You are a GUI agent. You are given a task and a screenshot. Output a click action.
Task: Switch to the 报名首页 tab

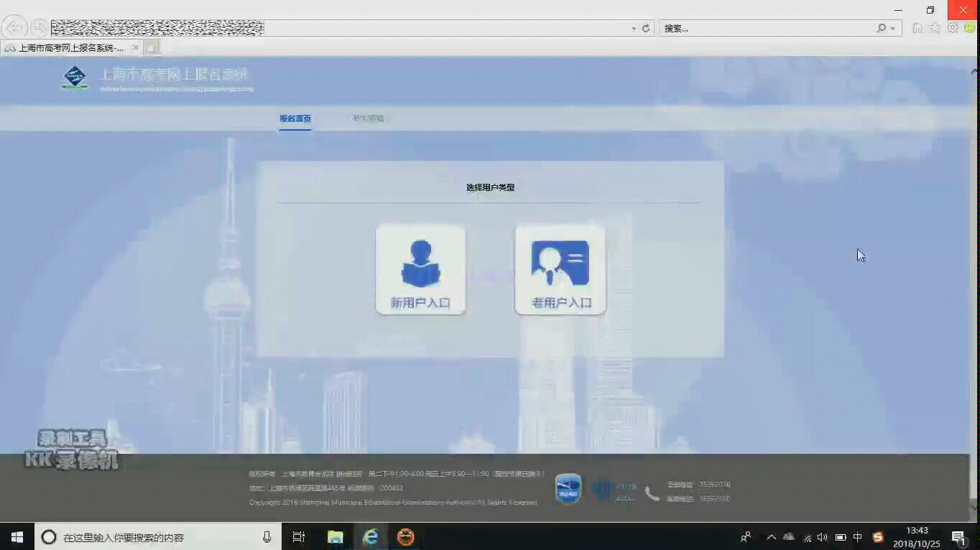pos(295,118)
